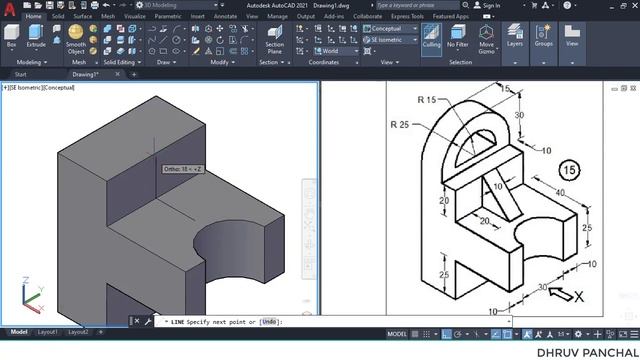Viewport: 640px width, 360px height.
Task: Click the Plot printer icon
Action: tap(94, 5)
